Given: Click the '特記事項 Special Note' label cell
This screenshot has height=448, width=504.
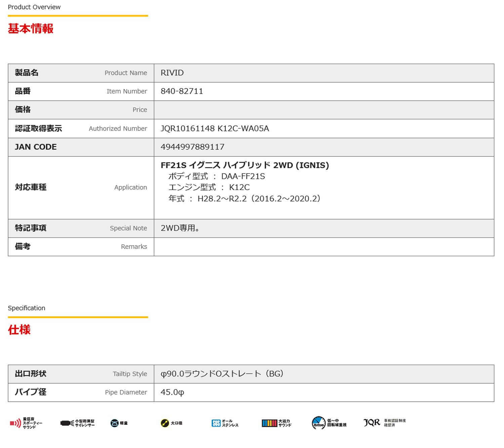Looking at the screenshot, I should [x=81, y=228].
